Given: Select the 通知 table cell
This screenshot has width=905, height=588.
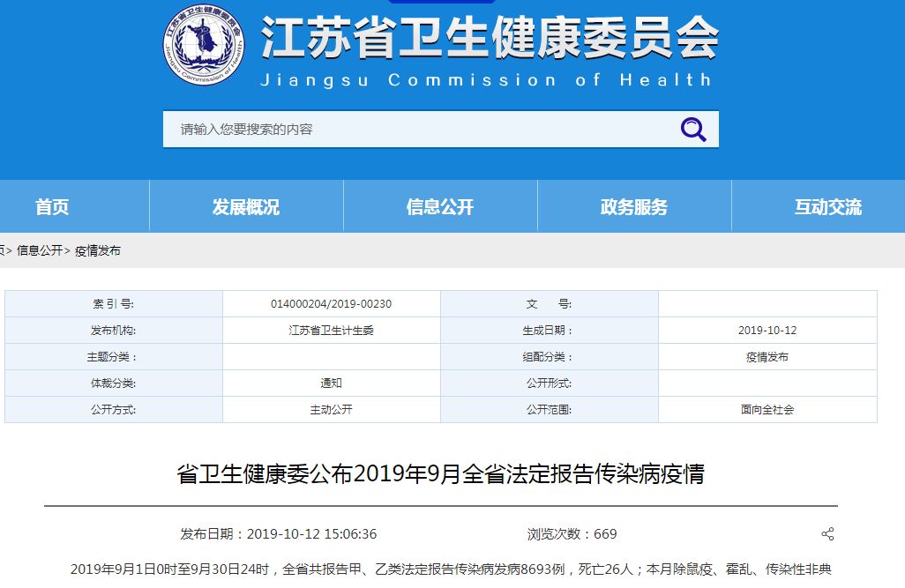Looking at the screenshot, I should pyautogui.click(x=332, y=383).
